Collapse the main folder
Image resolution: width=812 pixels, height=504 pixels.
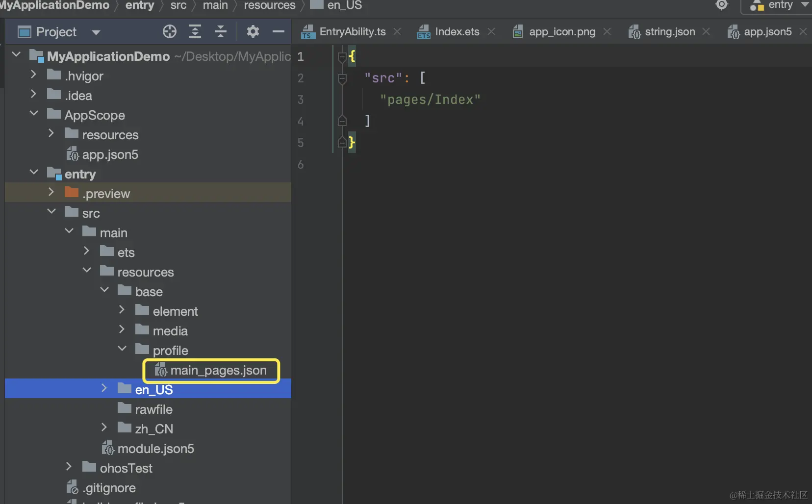click(x=69, y=231)
